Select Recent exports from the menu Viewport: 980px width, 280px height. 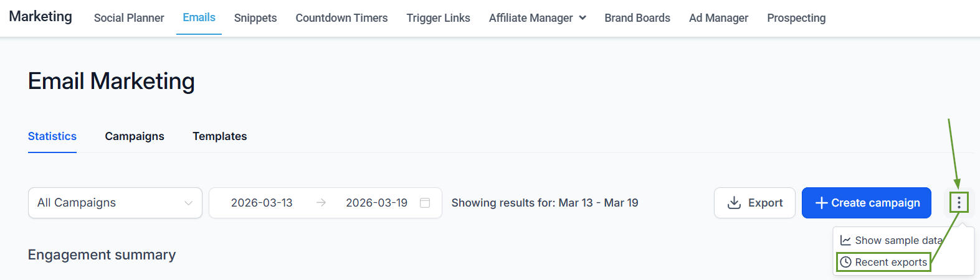(890, 262)
